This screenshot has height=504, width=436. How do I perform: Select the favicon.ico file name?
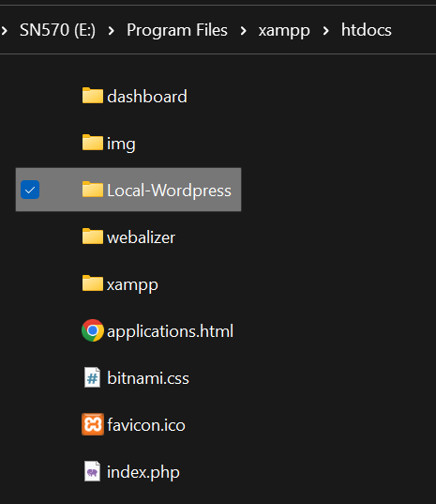(146, 425)
